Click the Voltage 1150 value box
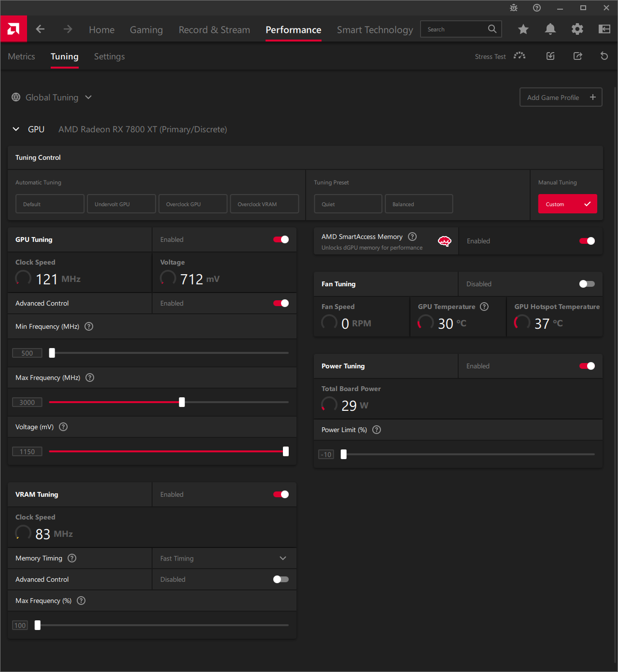618x672 pixels. (x=27, y=451)
